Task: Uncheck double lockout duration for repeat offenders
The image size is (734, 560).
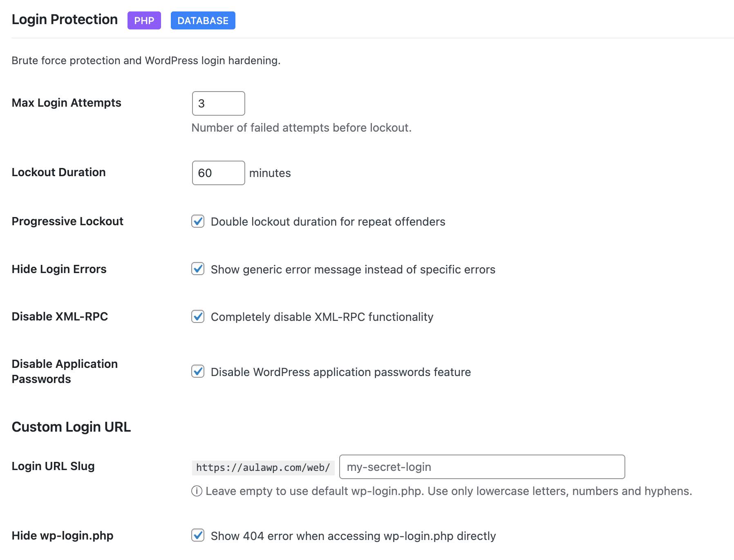Action: (198, 222)
